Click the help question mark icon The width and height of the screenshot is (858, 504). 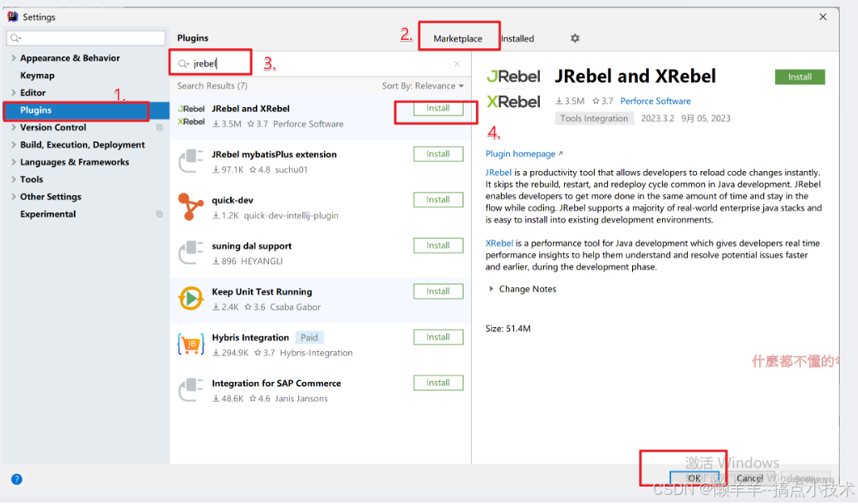[17, 480]
